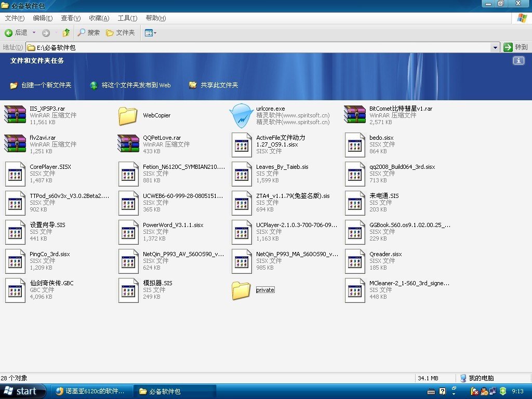Click the Windows start button
The image size is (532, 399).
pyautogui.click(x=21, y=391)
